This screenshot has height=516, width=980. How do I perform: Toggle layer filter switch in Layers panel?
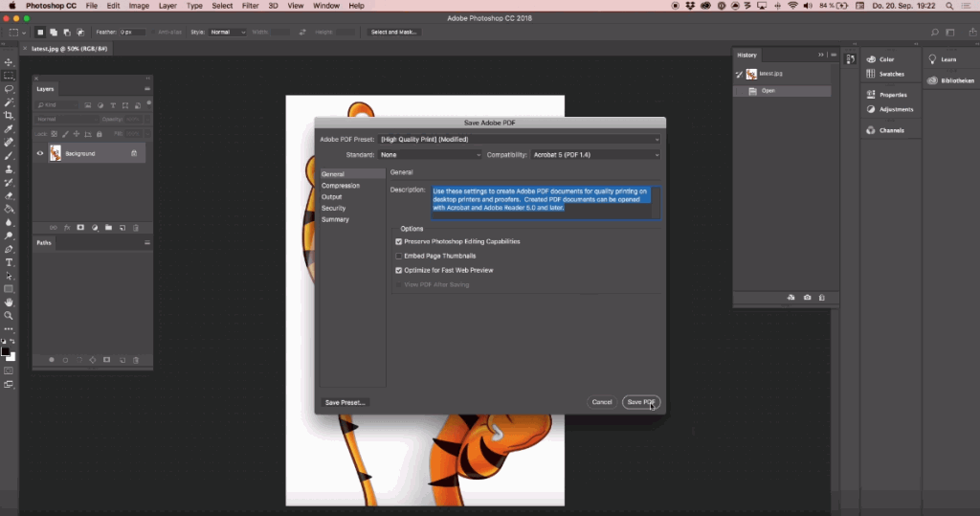[x=148, y=103]
